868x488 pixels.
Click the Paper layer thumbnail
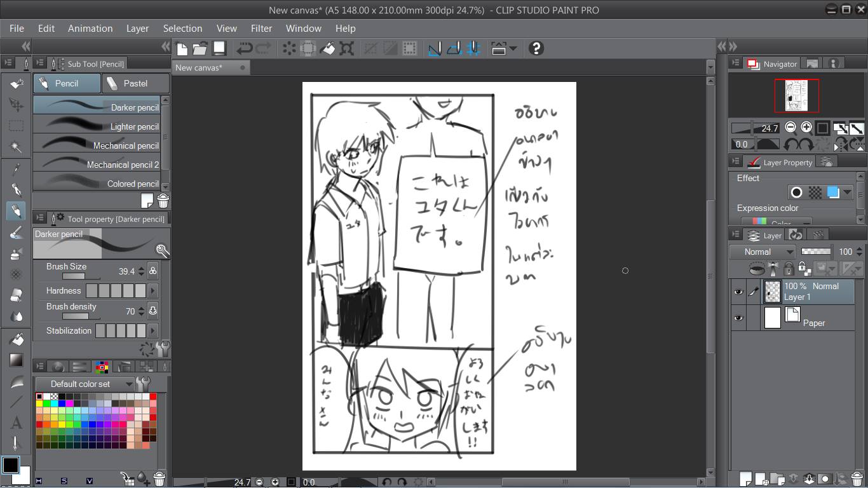pyautogui.click(x=772, y=318)
